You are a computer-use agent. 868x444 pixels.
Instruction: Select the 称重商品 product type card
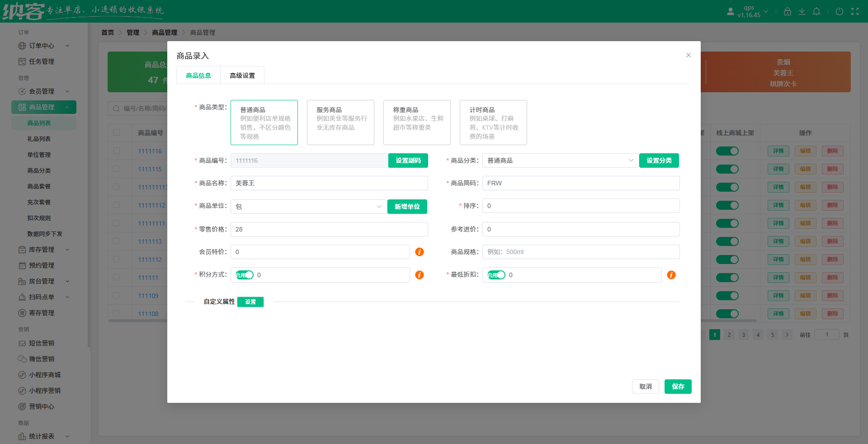pos(417,123)
